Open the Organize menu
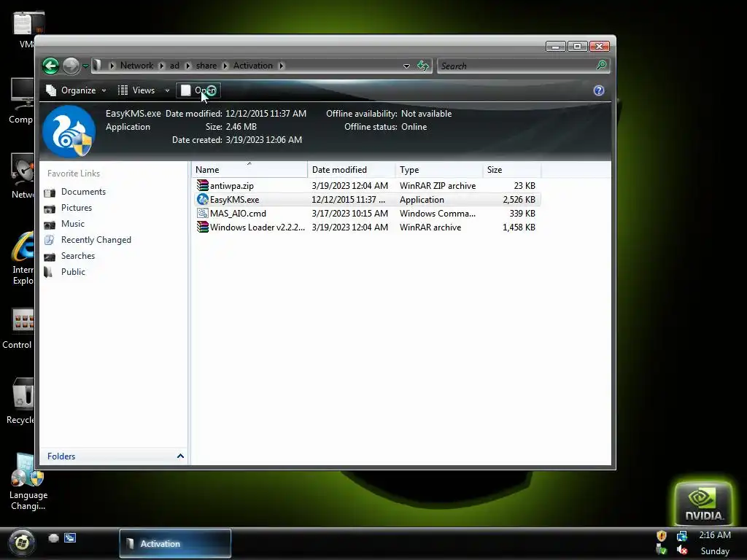747x560 pixels. 75,90
